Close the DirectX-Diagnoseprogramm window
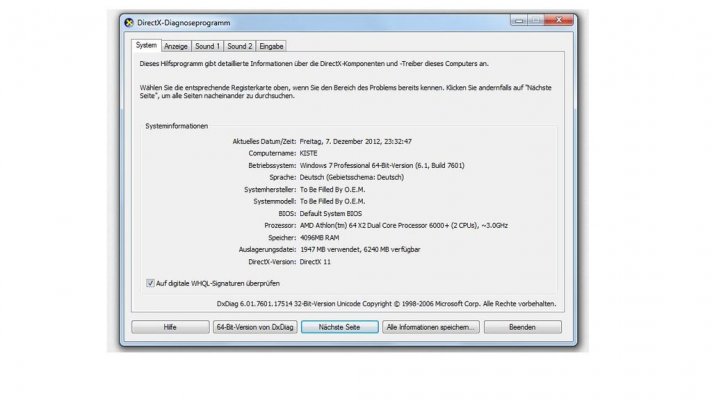 click(559, 20)
